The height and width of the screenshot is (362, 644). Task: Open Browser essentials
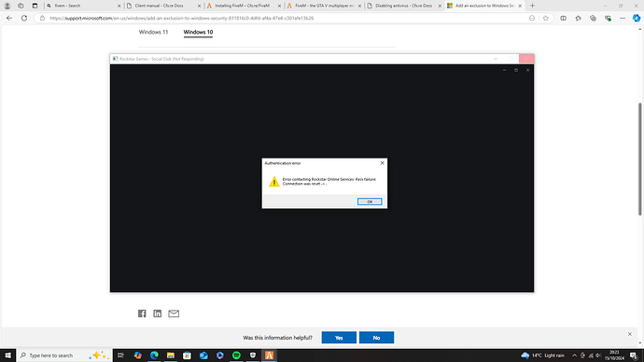608,18
